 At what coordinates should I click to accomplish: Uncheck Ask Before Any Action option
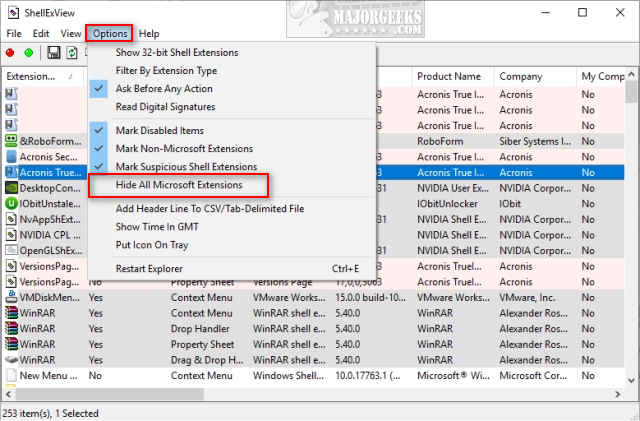tap(165, 89)
